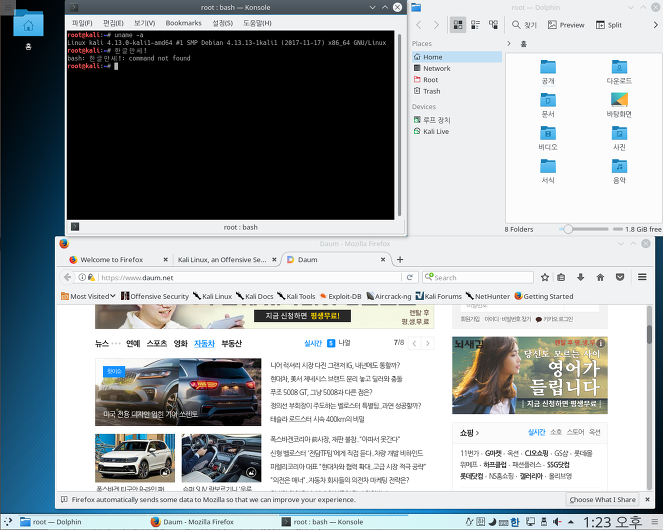Select the 'root : bash' Konsole tab
Image resolution: width=663 pixels, height=530 pixels.
tap(241, 227)
